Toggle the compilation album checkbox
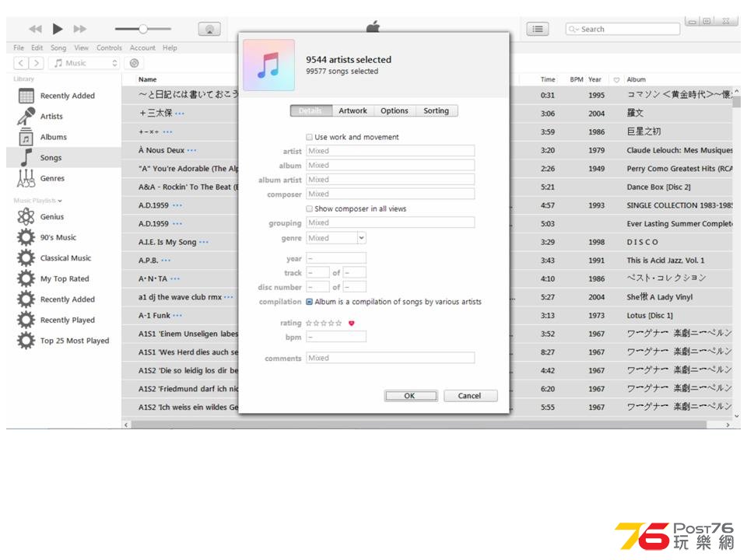This screenshot has height=560, width=747. point(309,302)
